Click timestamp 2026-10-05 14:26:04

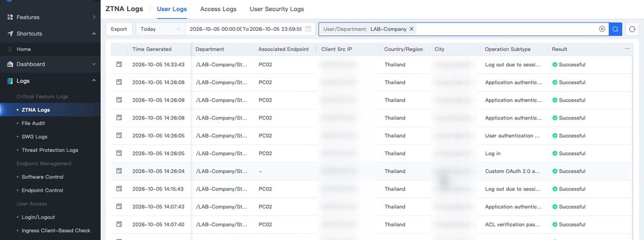[x=158, y=171]
